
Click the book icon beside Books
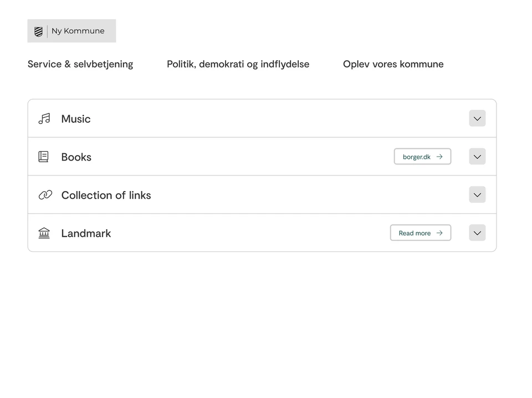(x=44, y=157)
